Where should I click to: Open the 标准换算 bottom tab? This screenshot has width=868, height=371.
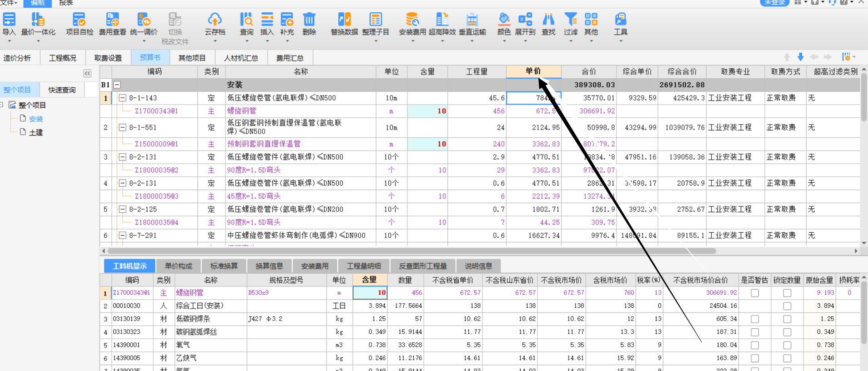click(224, 266)
